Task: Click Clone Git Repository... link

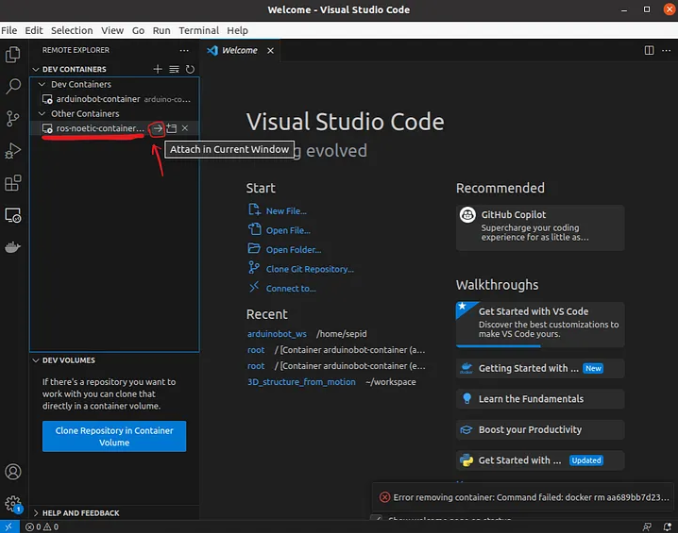Action: pyautogui.click(x=310, y=269)
